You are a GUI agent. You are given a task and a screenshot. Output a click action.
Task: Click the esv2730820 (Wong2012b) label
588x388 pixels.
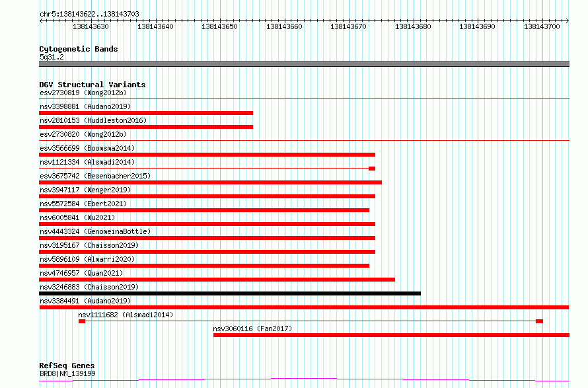[x=83, y=134]
